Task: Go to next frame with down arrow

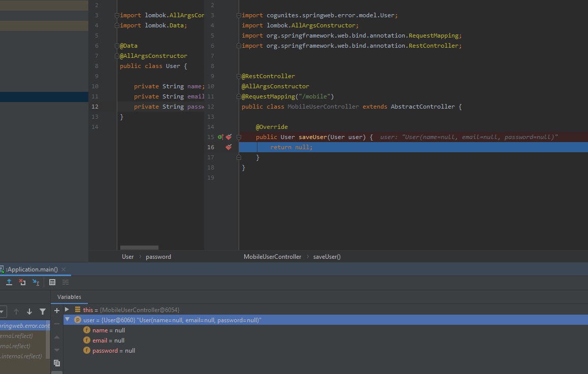Action: click(29, 312)
